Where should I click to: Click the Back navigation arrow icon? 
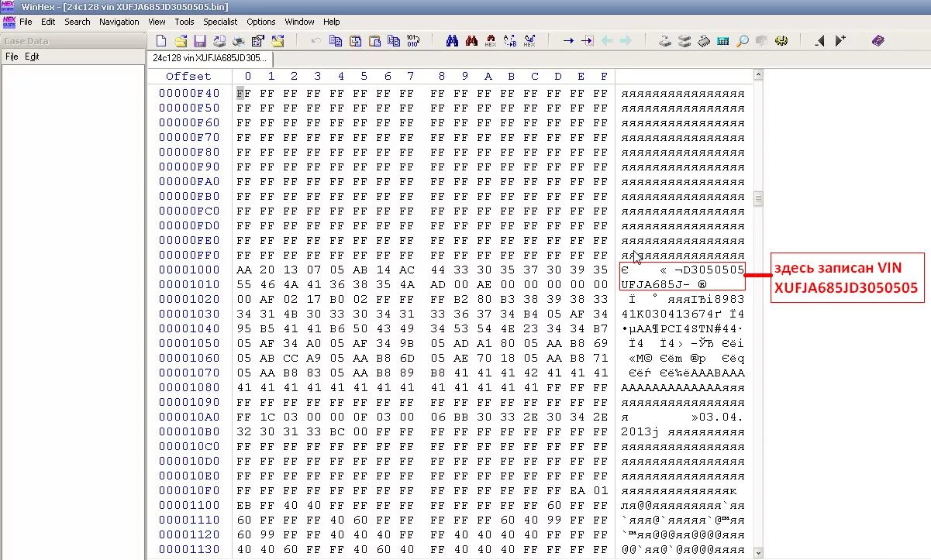click(607, 41)
